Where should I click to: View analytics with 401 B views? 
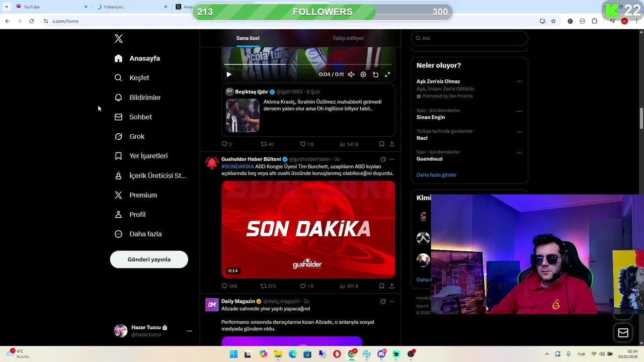349,286
